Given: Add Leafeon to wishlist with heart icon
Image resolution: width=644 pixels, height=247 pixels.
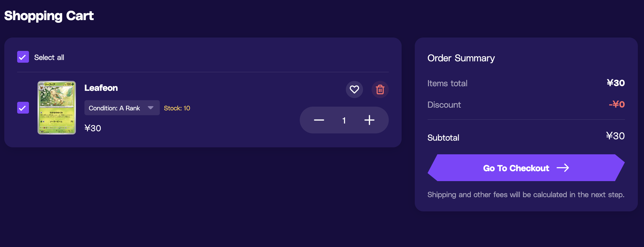Looking at the screenshot, I should 354,89.
